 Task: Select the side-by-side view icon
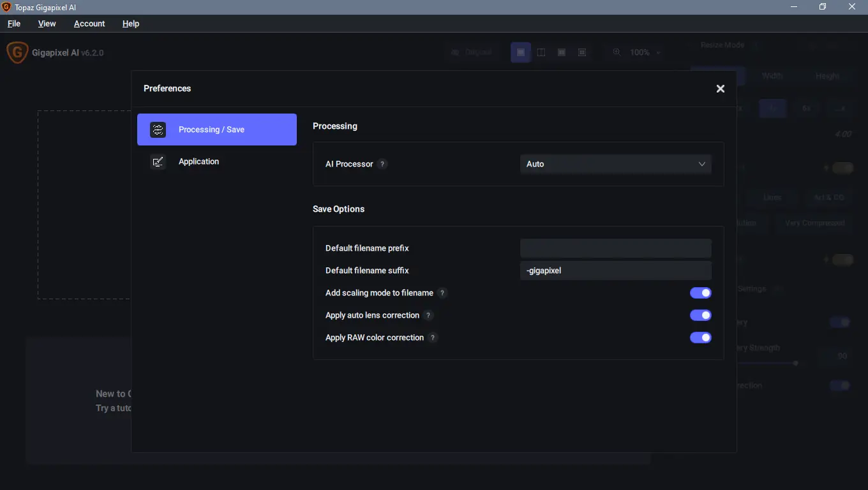pos(562,52)
